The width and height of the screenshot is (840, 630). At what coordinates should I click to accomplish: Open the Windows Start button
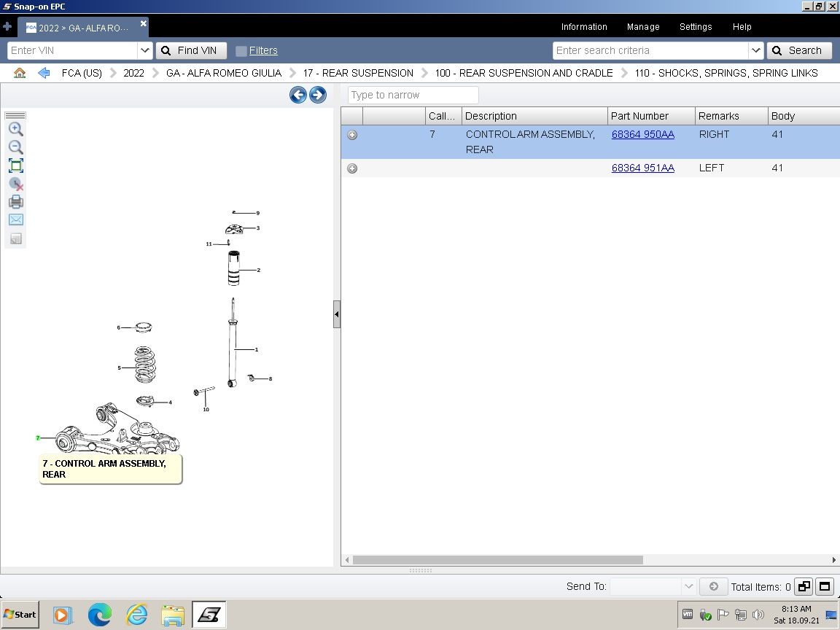coord(20,615)
